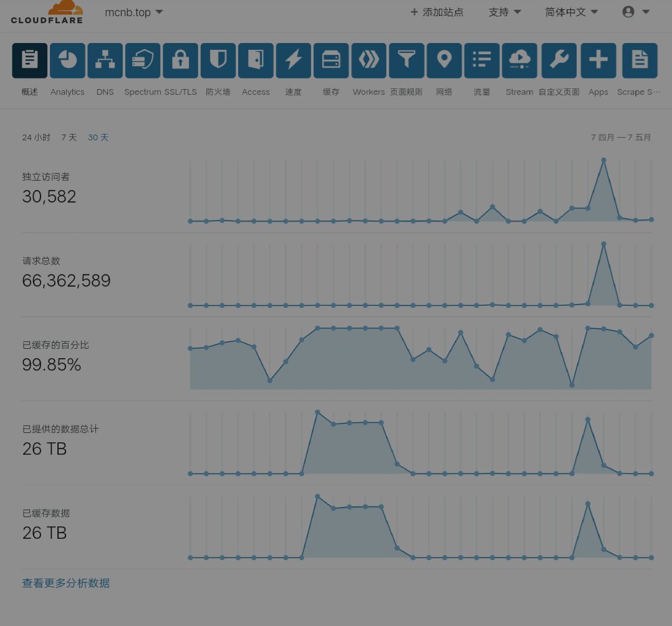Click the Stream label under toolbar
Screen dimensions: 672x626
coord(519,92)
